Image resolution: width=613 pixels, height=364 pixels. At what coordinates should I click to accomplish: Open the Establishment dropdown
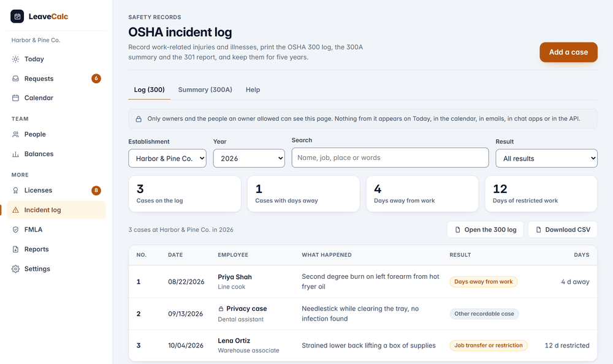tap(167, 158)
